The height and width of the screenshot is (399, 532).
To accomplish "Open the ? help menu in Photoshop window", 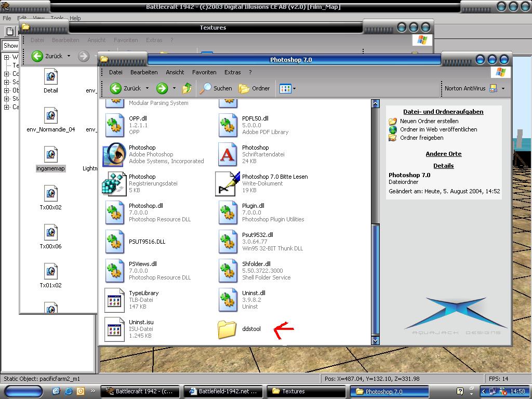I will [250, 72].
